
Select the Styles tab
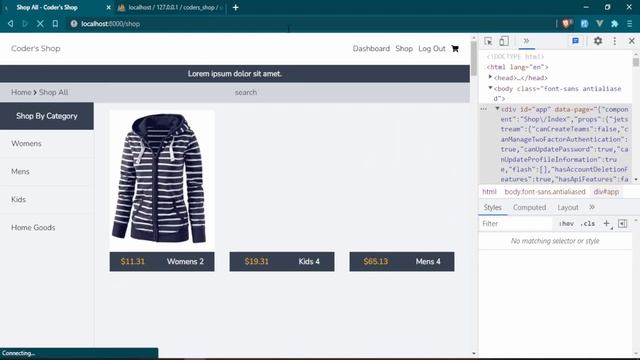coord(493,207)
